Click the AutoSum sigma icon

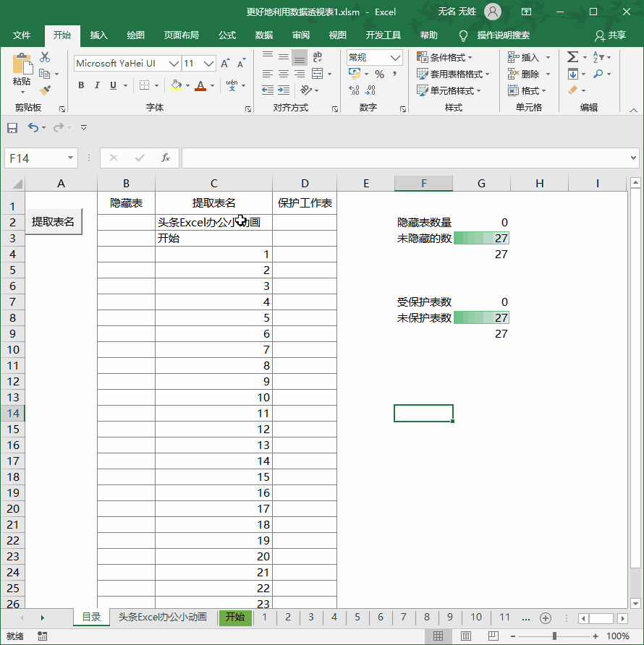pos(573,57)
